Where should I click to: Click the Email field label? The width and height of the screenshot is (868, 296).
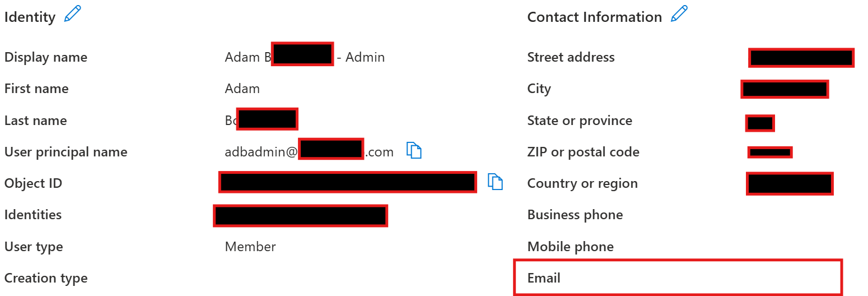point(544,278)
